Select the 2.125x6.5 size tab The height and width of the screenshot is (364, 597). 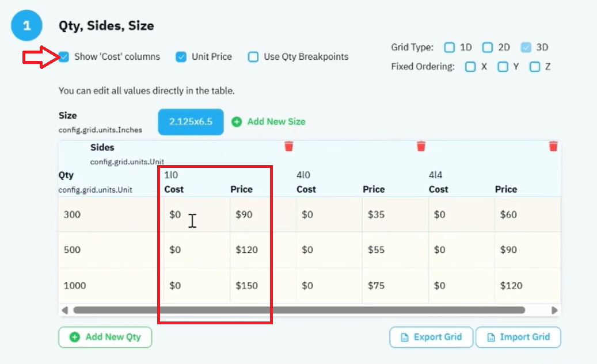point(191,122)
